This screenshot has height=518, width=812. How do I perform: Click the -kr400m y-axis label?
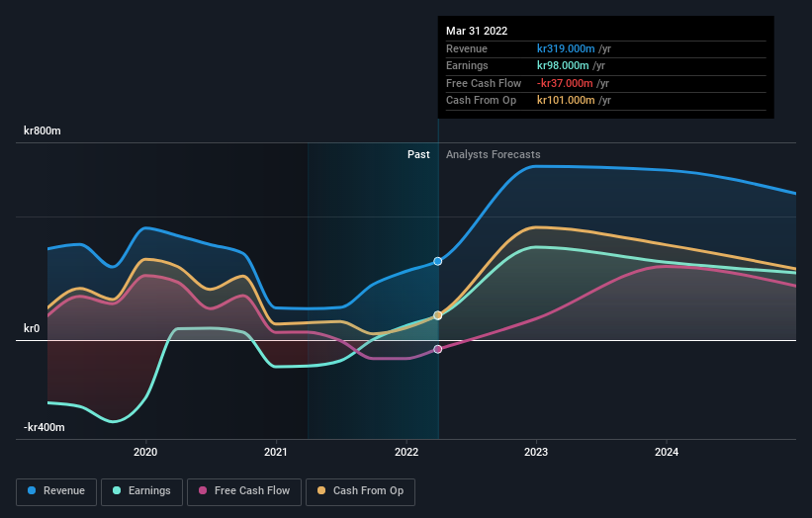point(45,427)
